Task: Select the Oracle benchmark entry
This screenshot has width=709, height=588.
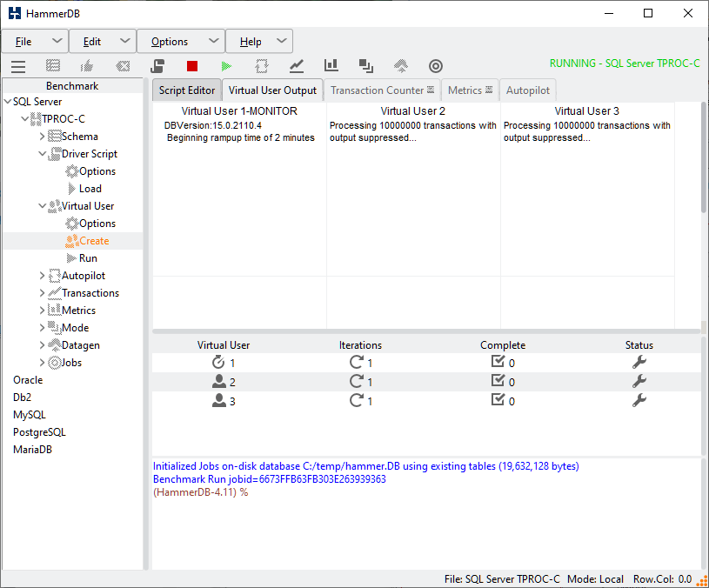Action: 28,380
